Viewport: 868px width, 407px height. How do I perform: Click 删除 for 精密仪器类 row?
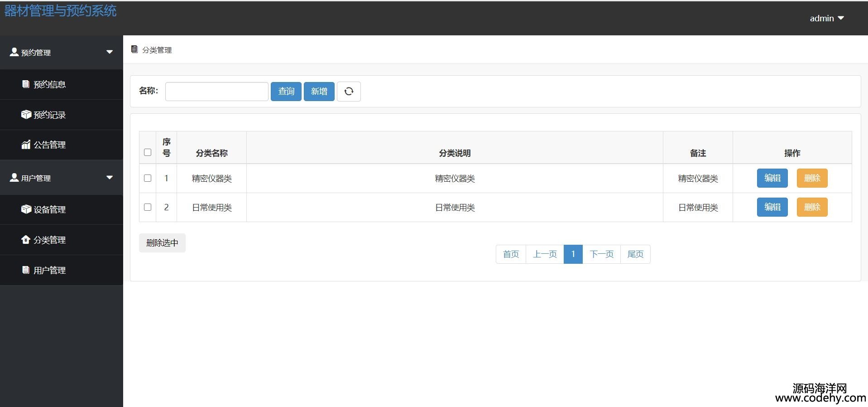click(x=812, y=178)
